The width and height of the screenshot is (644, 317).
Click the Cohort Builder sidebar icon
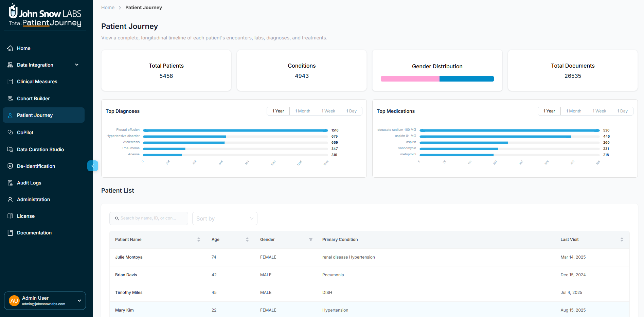pyautogui.click(x=10, y=98)
